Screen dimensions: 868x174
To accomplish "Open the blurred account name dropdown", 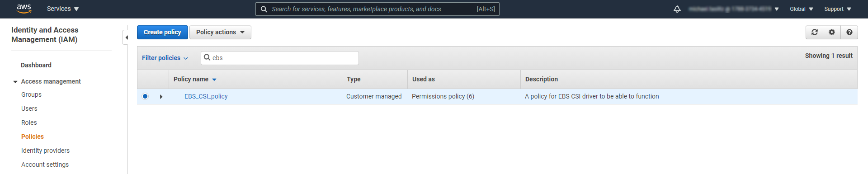I will [x=734, y=9].
